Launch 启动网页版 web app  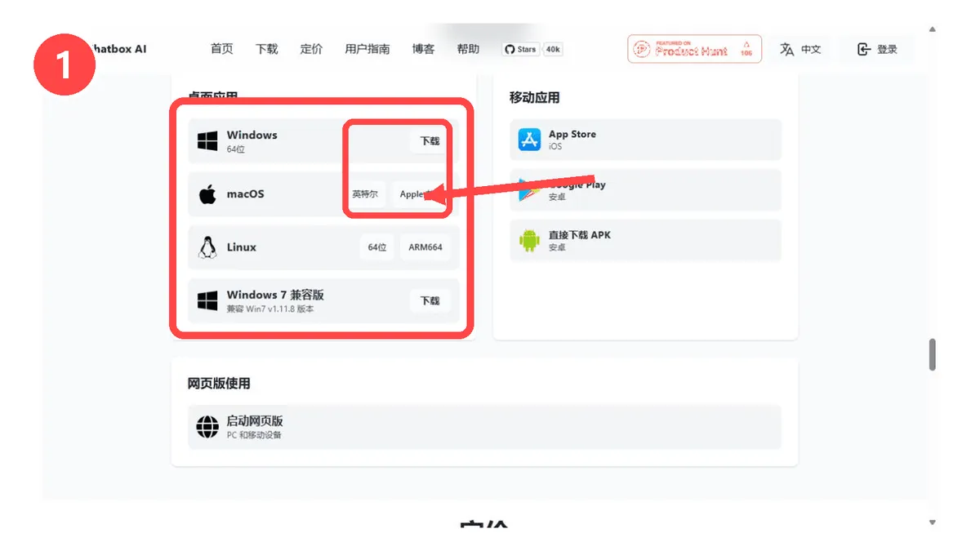coord(484,427)
